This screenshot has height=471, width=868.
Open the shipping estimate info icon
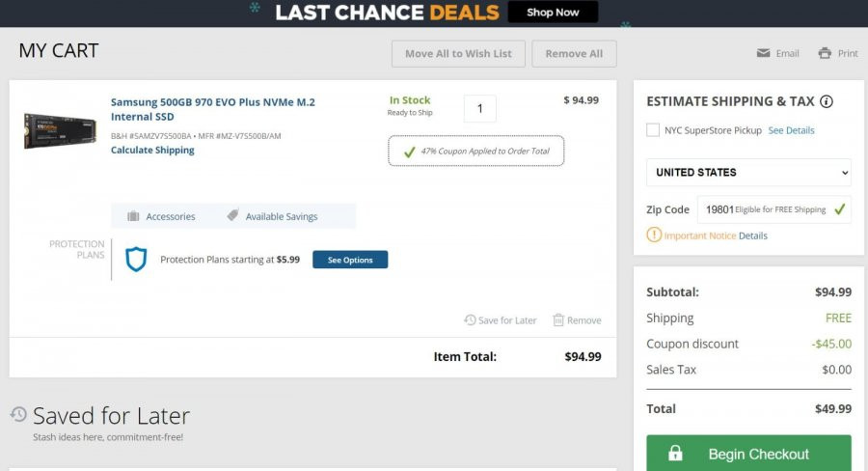point(826,101)
